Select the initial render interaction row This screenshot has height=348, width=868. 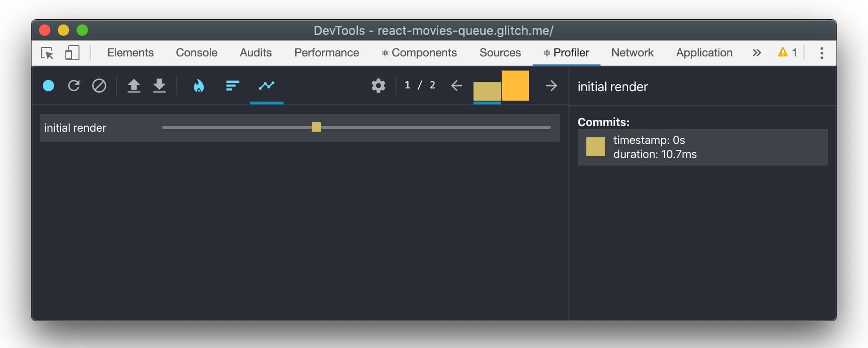[75, 128]
